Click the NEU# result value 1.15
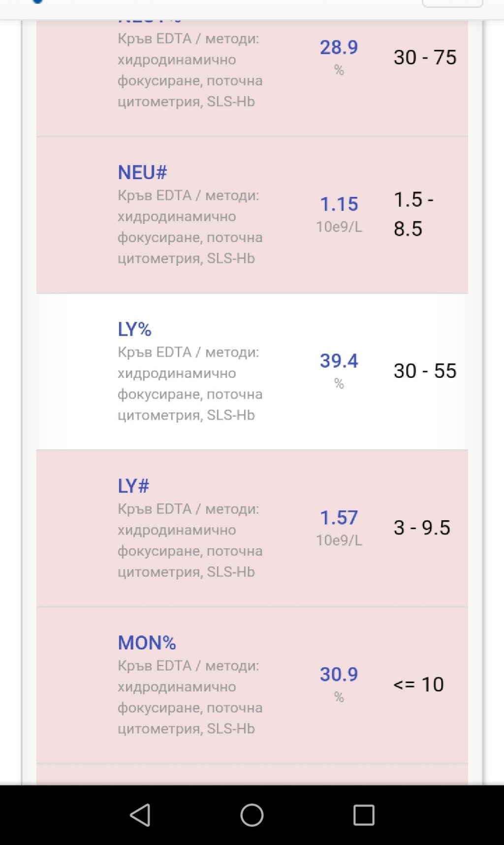 (339, 204)
